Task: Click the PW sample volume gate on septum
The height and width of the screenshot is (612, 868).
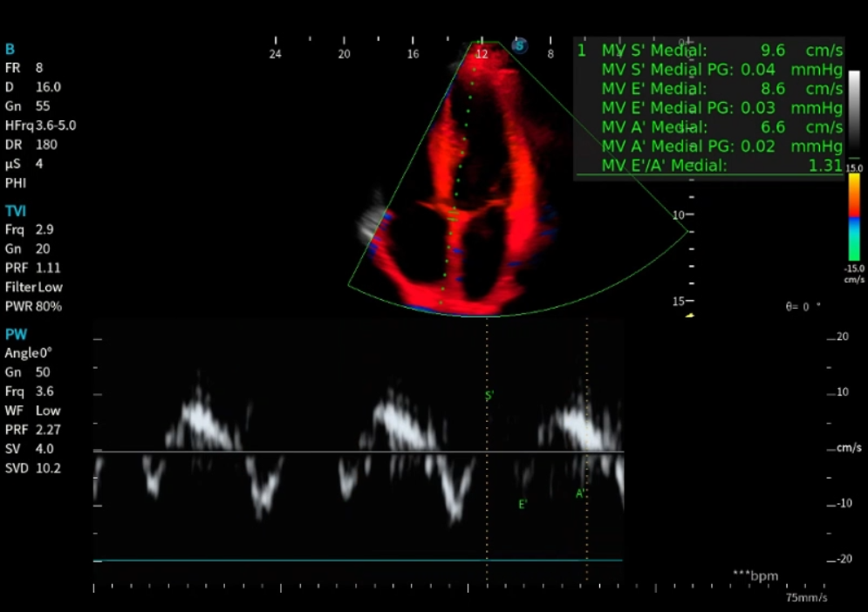Action: (x=453, y=214)
